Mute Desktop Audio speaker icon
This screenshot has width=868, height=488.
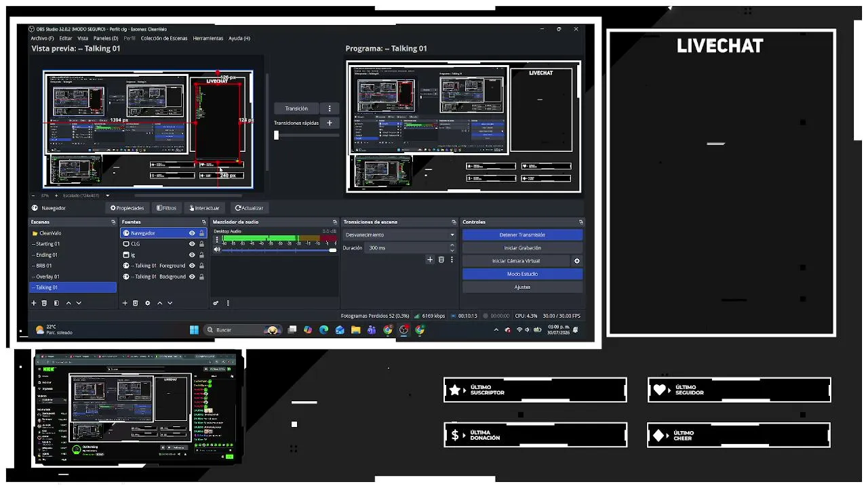point(217,249)
